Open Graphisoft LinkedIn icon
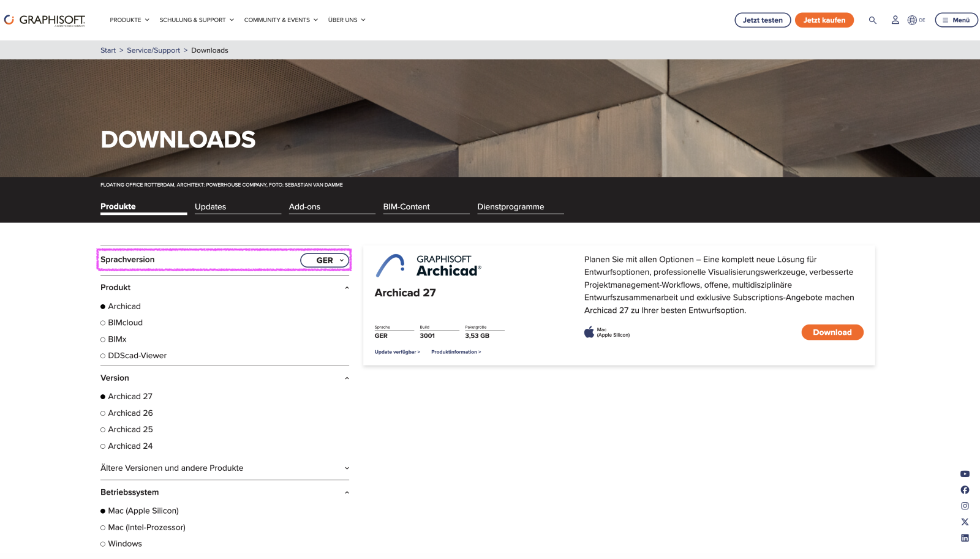The image size is (980, 559). click(x=965, y=538)
